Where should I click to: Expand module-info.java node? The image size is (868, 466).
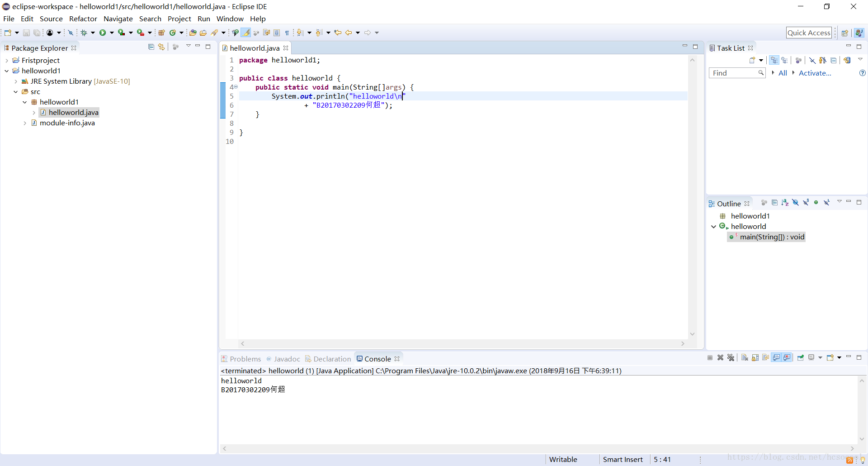pyautogui.click(x=25, y=123)
